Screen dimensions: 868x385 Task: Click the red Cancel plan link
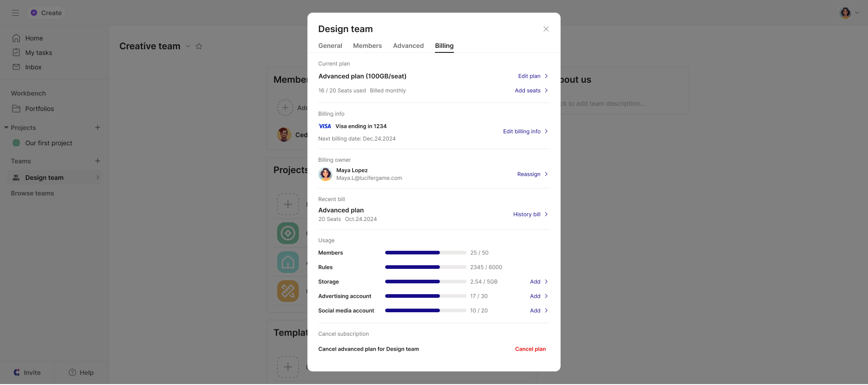click(x=530, y=349)
